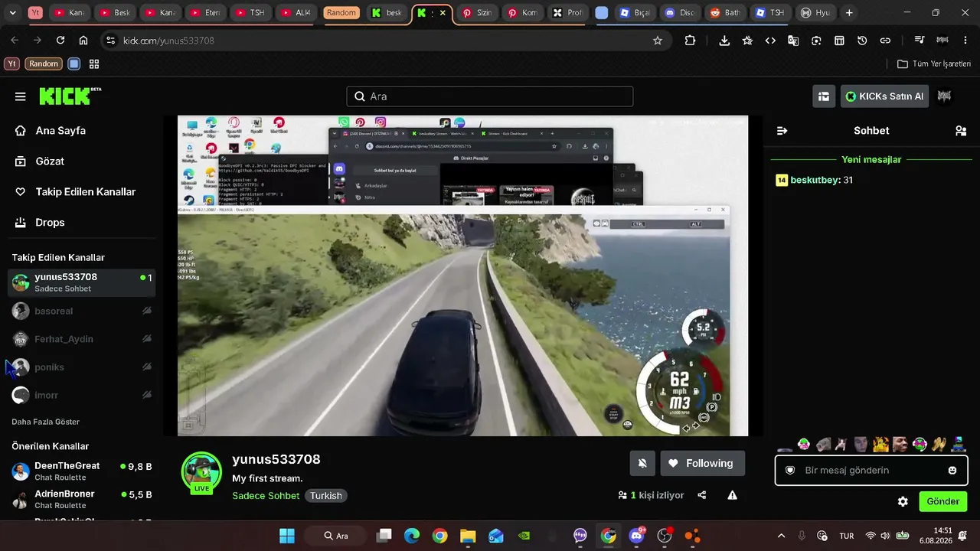Click the taskbar volume icon
The image size is (980, 551).
tap(885, 536)
